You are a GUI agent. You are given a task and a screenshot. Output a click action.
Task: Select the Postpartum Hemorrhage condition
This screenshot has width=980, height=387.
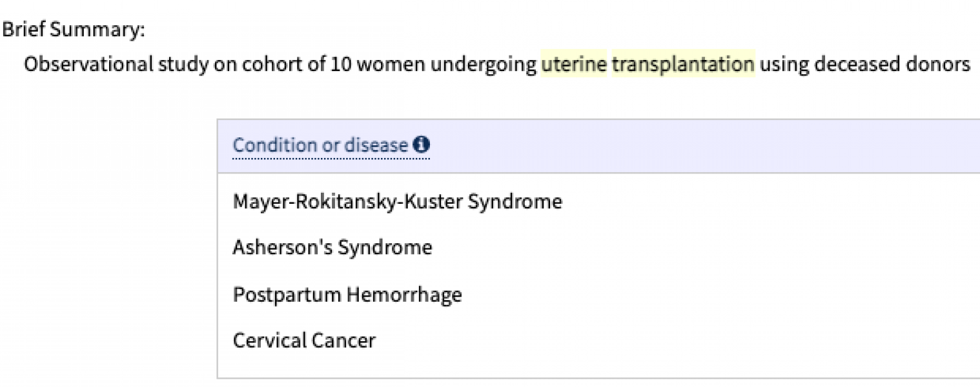(347, 294)
